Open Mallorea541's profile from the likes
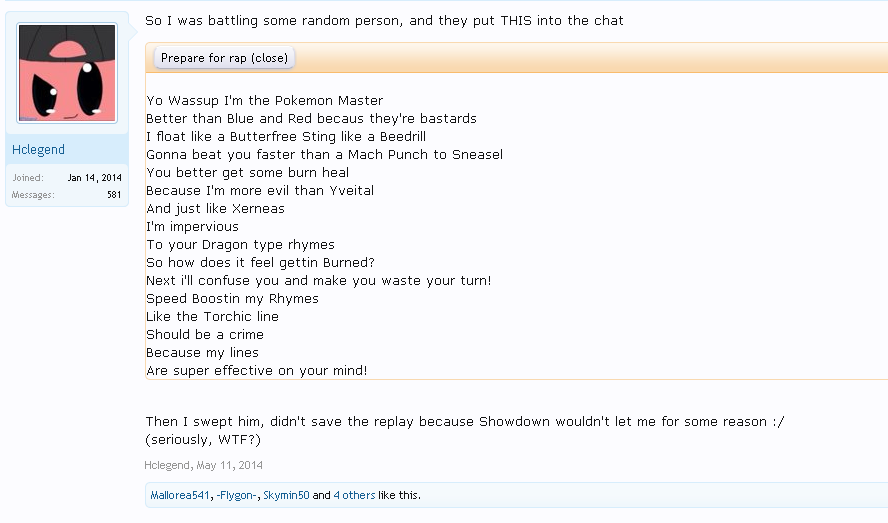 [180, 495]
